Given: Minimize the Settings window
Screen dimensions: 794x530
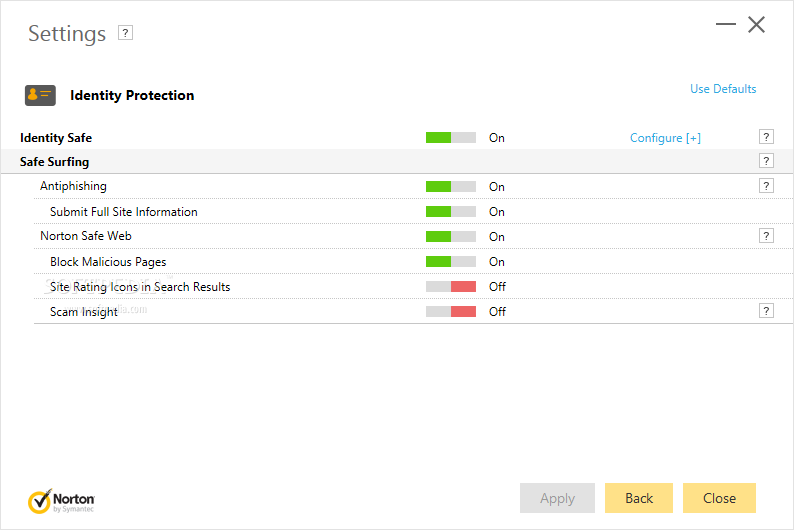Looking at the screenshot, I should click(725, 25).
